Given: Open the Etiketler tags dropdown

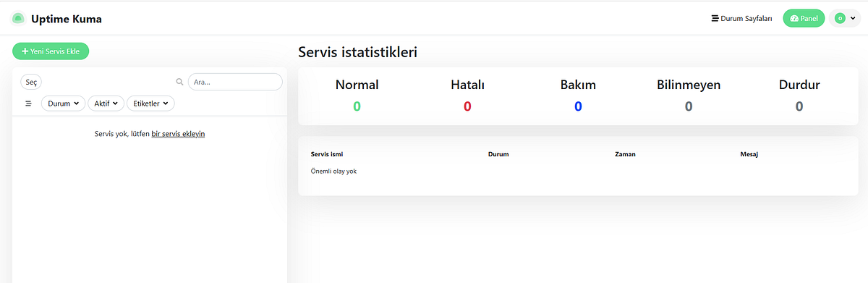Looking at the screenshot, I should 151,104.
